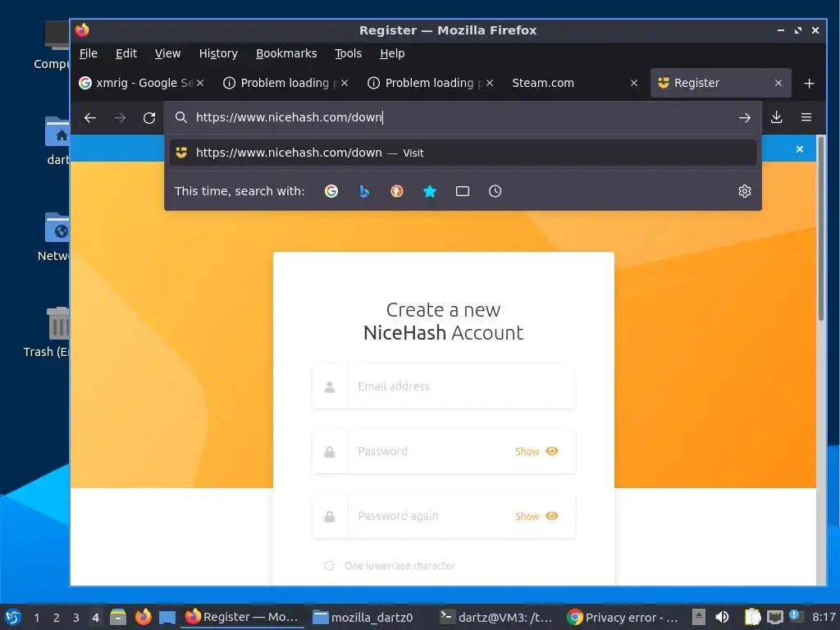Focus the Email address field
The image size is (840, 630).
pyautogui.click(x=444, y=386)
